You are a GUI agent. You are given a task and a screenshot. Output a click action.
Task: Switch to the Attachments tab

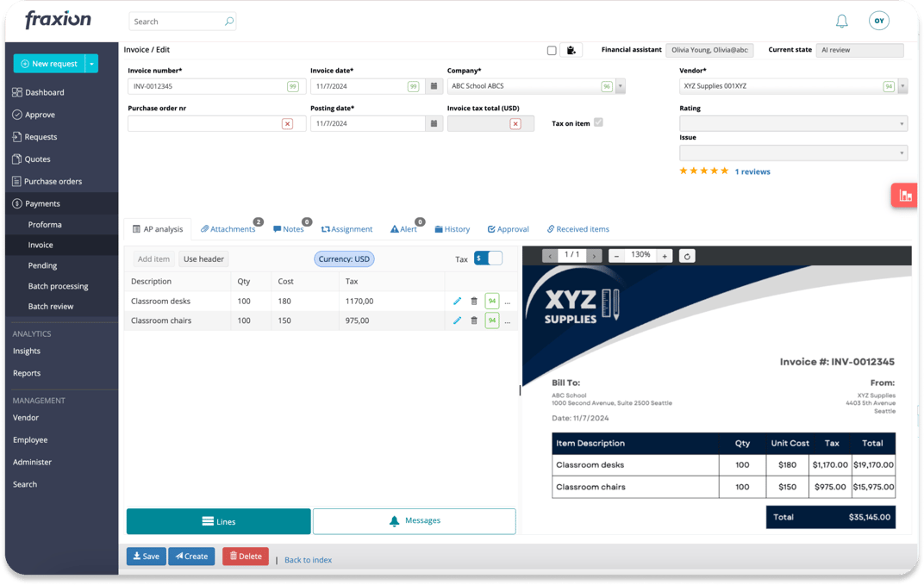(x=228, y=228)
